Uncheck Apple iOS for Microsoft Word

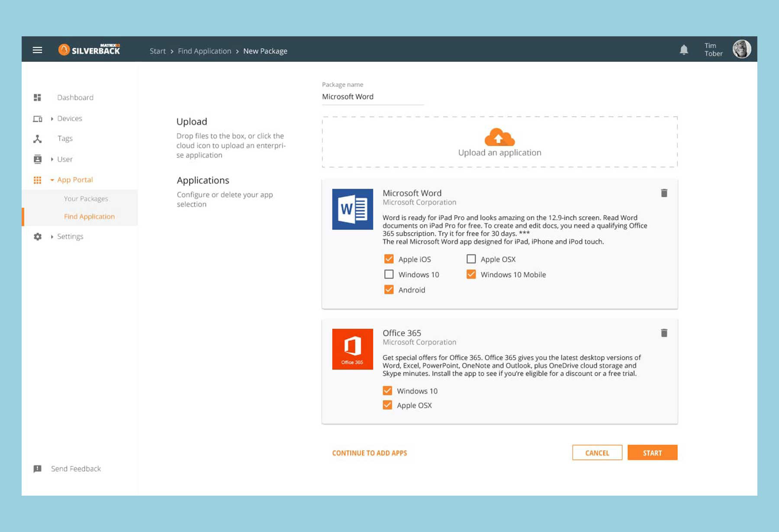pyautogui.click(x=389, y=259)
